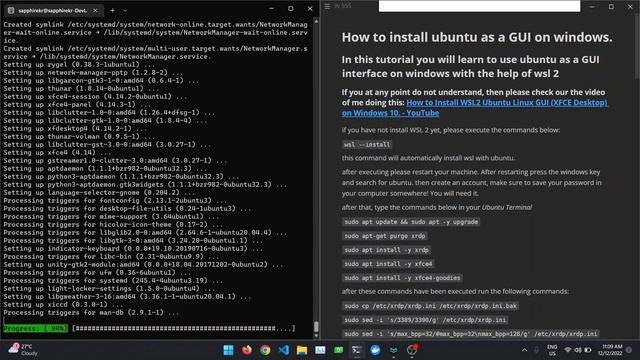The width and height of the screenshot is (640, 360).
Task: Close the sapphirekr terminal tab
Action: 96,10
